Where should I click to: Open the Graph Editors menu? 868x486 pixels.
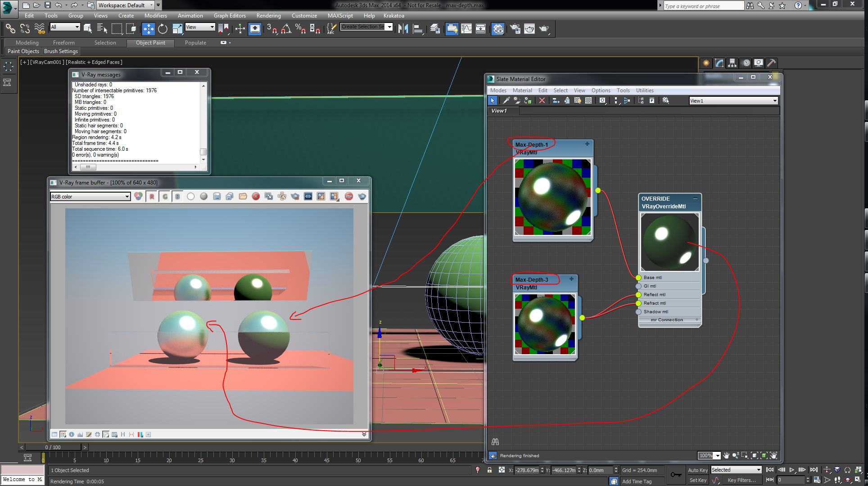[x=230, y=16]
